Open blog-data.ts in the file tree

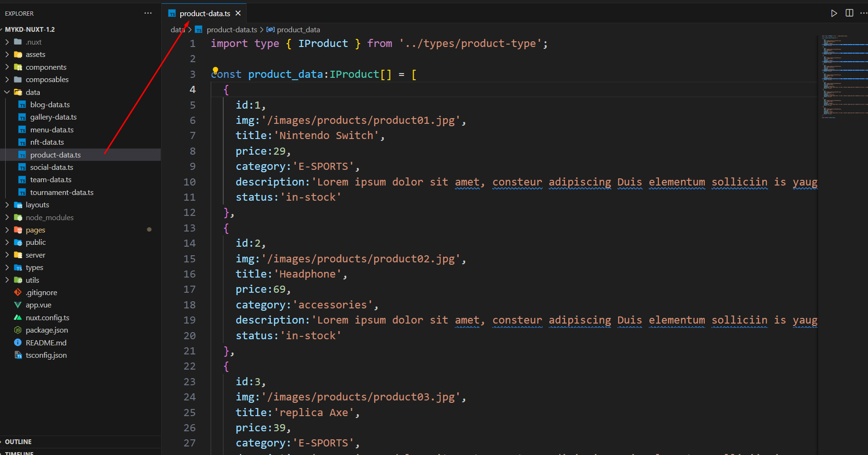(50, 105)
